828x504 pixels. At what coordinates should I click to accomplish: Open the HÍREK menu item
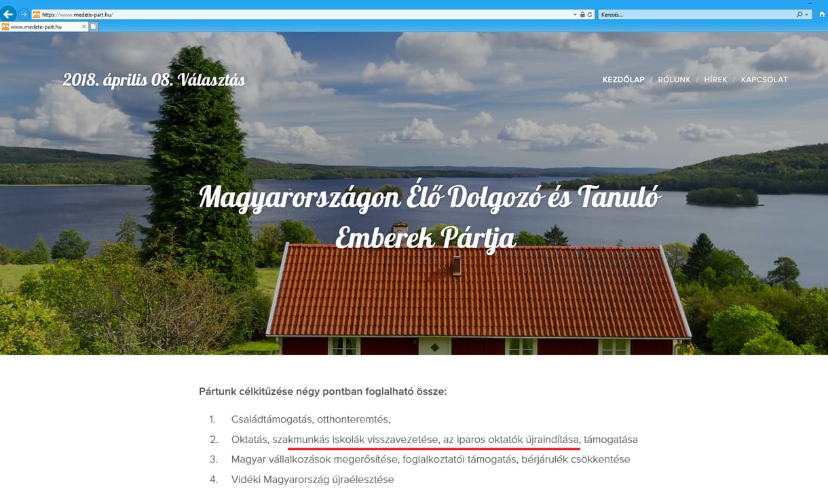[x=715, y=79]
